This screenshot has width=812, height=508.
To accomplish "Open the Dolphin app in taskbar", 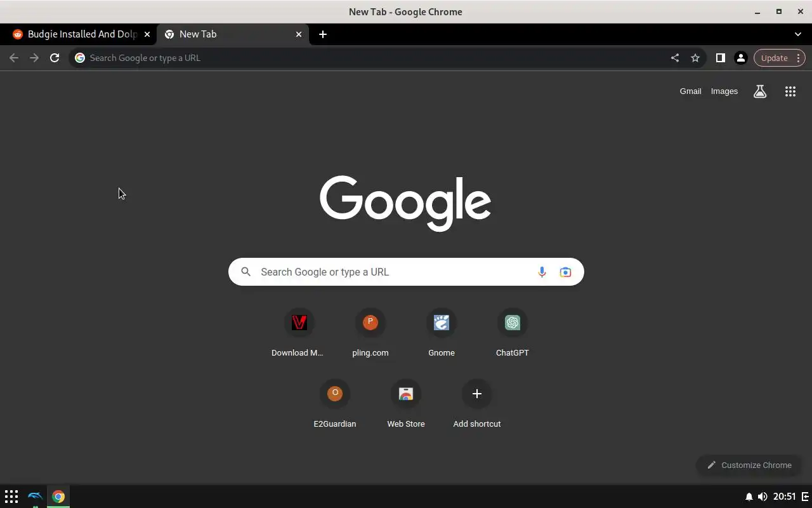I will (35, 497).
